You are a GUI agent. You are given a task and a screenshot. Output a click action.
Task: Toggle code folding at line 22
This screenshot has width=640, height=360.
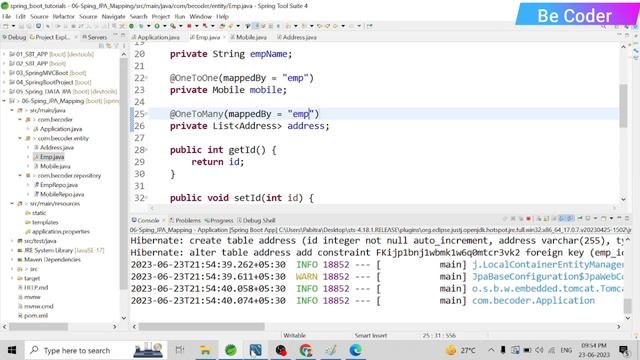pos(147,78)
